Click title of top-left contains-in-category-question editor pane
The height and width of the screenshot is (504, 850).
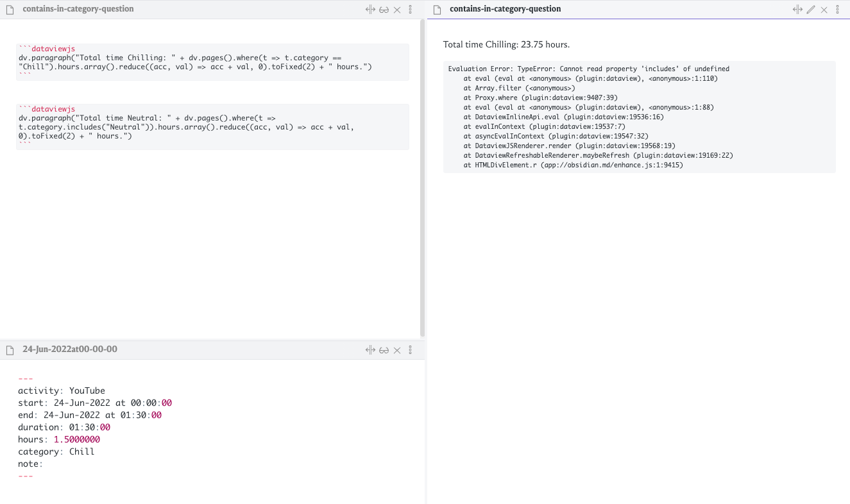[78, 9]
